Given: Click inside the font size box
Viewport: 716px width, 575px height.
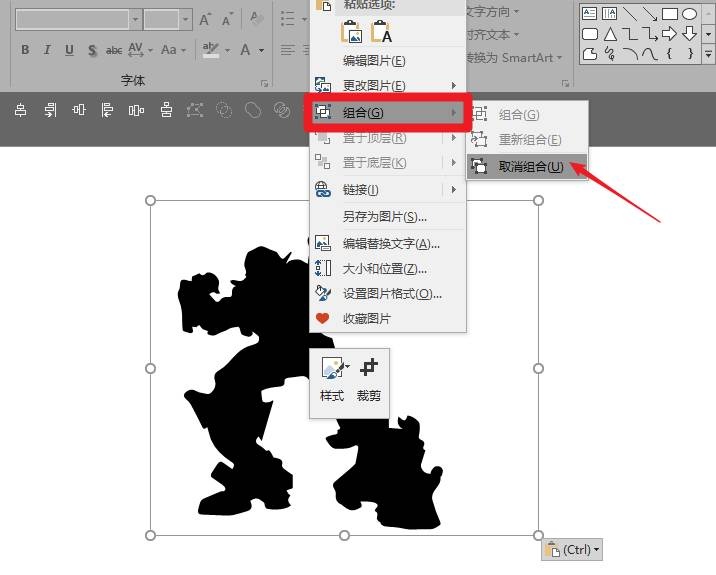Looking at the screenshot, I should (x=162, y=20).
